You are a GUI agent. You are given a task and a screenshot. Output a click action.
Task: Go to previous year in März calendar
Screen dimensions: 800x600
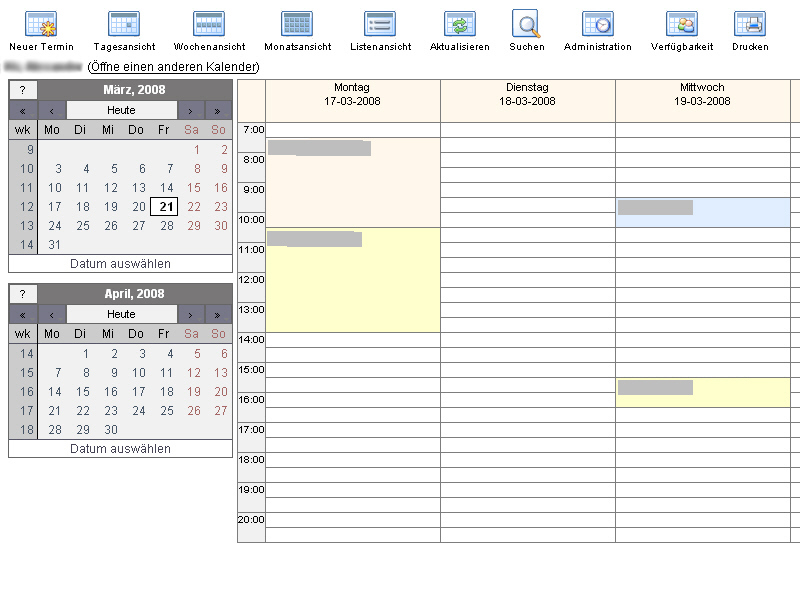pyautogui.click(x=23, y=110)
